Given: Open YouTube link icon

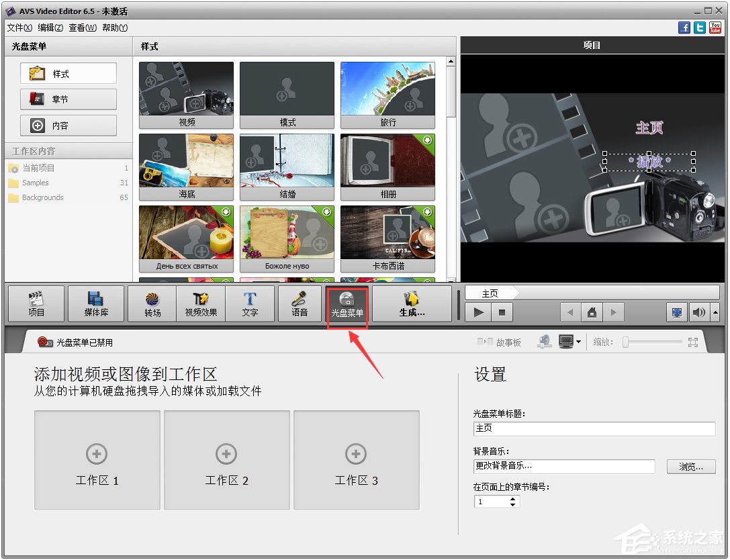Looking at the screenshot, I should (x=715, y=28).
